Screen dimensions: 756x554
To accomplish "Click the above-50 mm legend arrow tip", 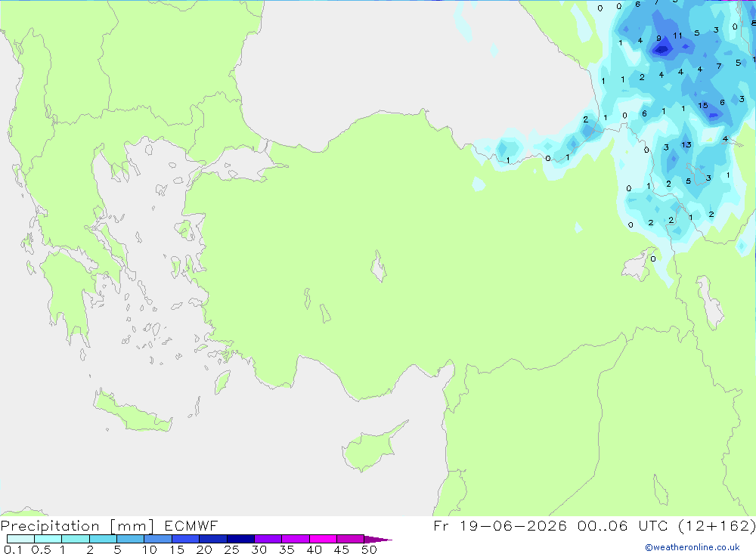I will coord(378,540).
